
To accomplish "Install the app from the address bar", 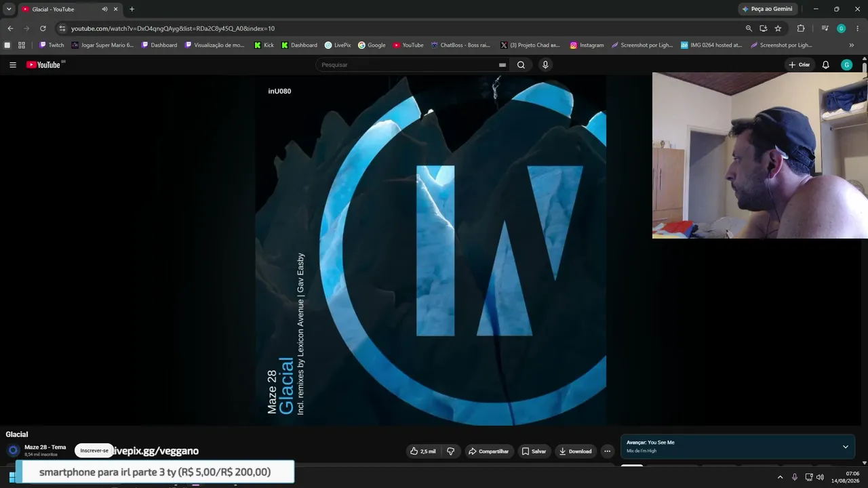I will [764, 28].
